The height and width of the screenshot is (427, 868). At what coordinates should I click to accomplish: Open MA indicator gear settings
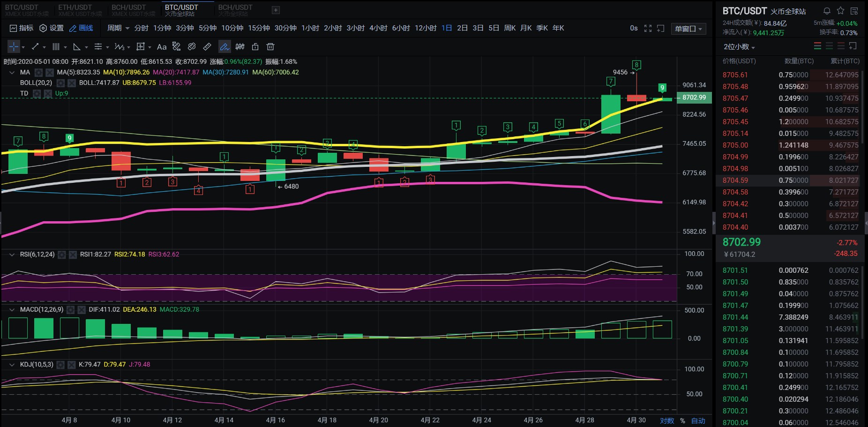[38, 73]
